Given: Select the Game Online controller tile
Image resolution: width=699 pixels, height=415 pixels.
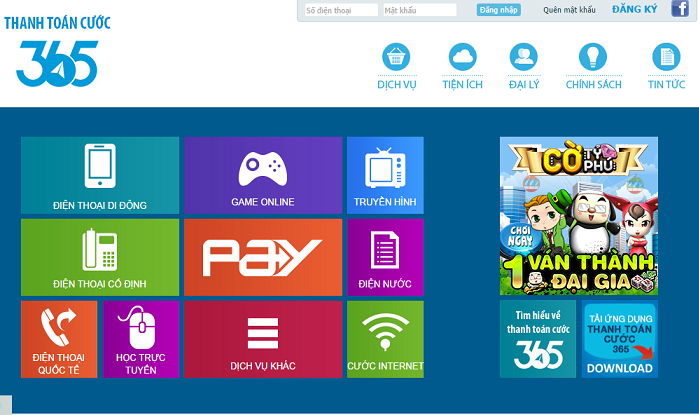Looking at the screenshot, I should point(263,175).
